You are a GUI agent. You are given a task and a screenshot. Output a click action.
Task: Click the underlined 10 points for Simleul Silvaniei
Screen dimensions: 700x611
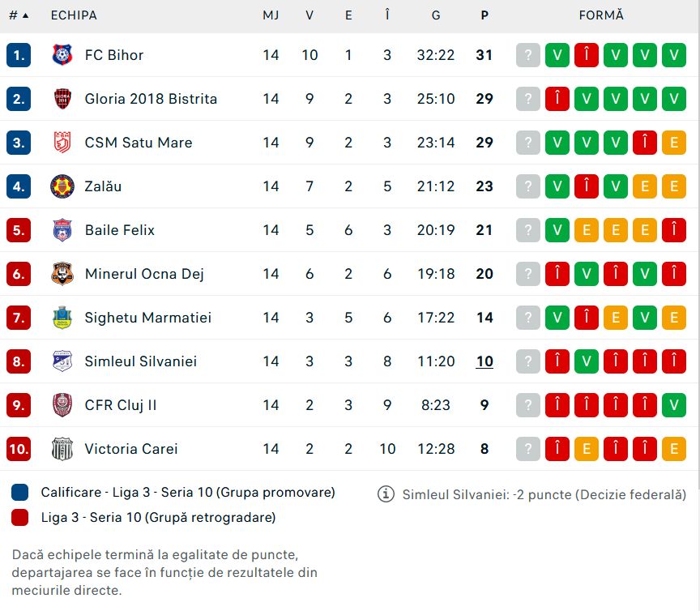point(484,361)
